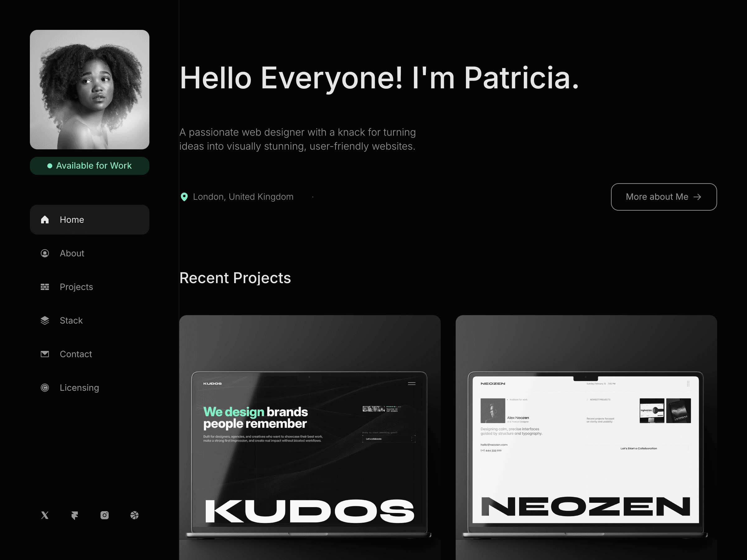The height and width of the screenshot is (560, 747).
Task: Open the Contact navigation item
Action: [76, 354]
